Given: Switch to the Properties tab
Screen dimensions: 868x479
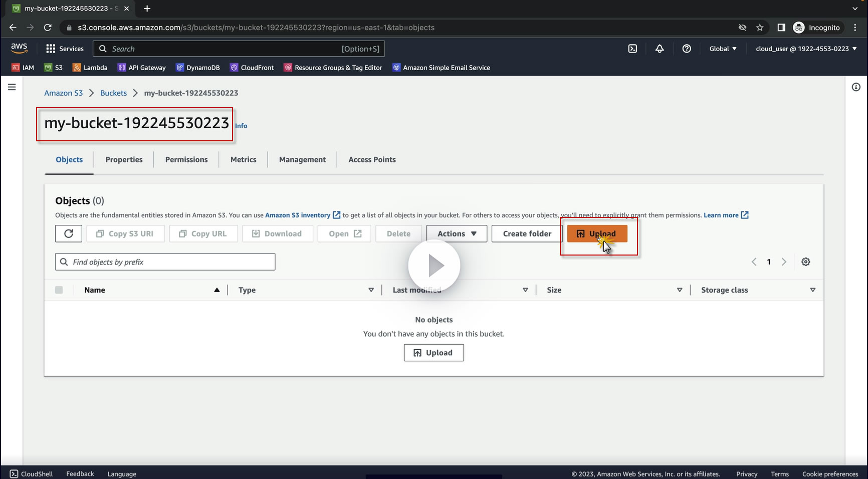Looking at the screenshot, I should point(124,159).
